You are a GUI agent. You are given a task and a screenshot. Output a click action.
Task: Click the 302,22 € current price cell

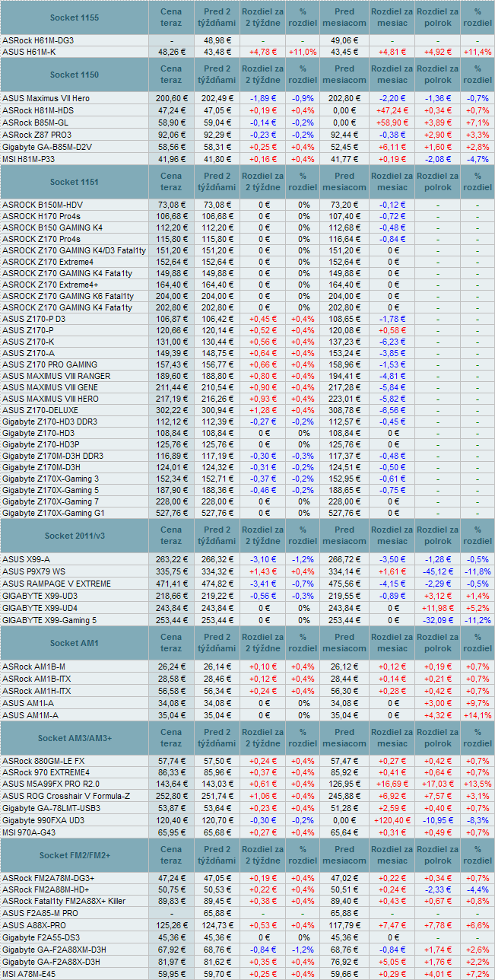pyautogui.click(x=171, y=410)
